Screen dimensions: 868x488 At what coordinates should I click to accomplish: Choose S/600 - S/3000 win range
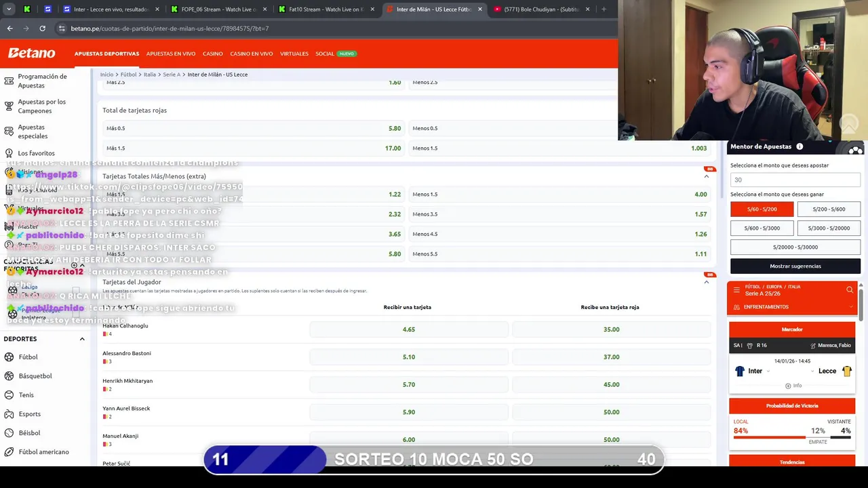point(762,228)
